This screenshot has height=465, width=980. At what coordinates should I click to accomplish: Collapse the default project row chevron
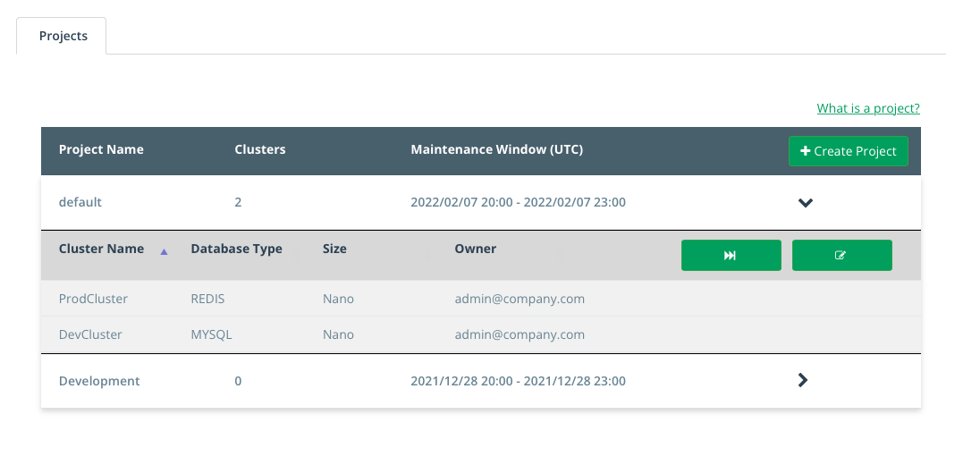click(805, 202)
